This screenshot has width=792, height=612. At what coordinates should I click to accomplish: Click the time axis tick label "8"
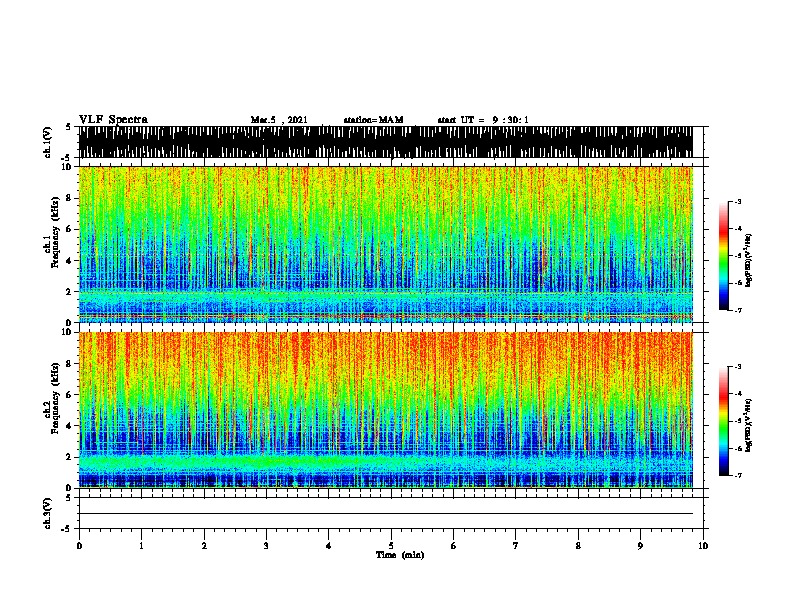(578, 546)
